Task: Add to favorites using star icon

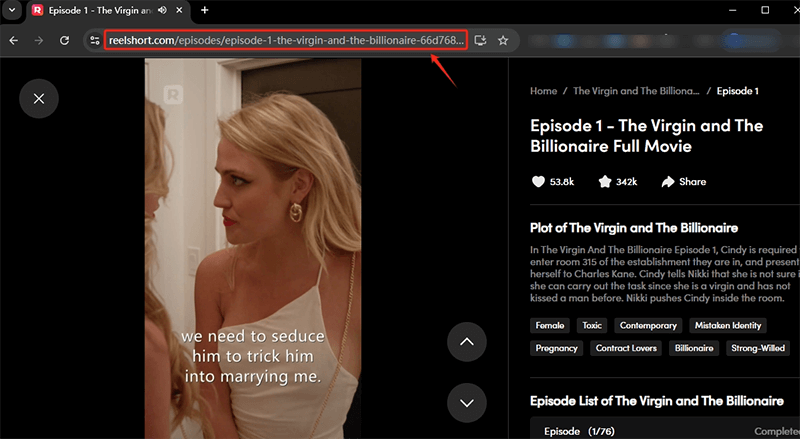Action: pyautogui.click(x=604, y=182)
